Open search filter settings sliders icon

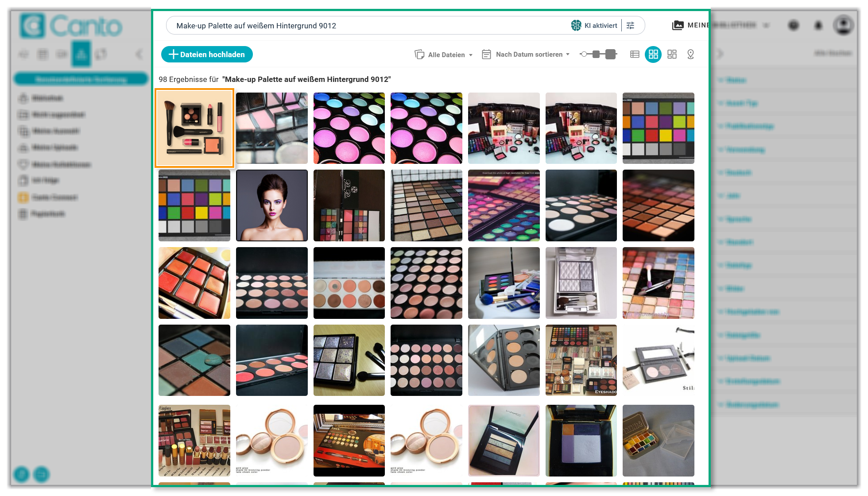pyautogui.click(x=631, y=26)
